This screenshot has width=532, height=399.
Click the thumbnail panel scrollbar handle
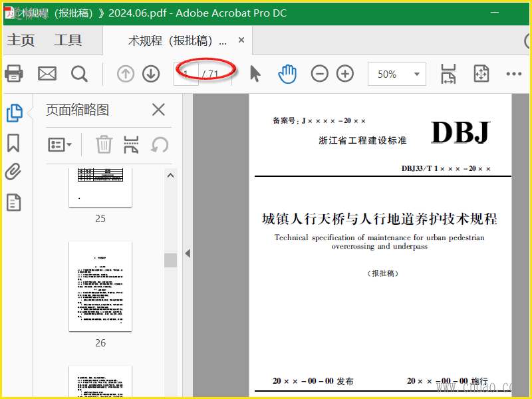(x=170, y=260)
